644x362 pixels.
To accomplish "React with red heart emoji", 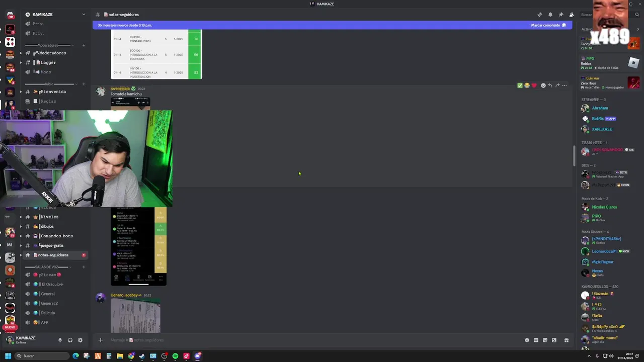I will (534, 85).
